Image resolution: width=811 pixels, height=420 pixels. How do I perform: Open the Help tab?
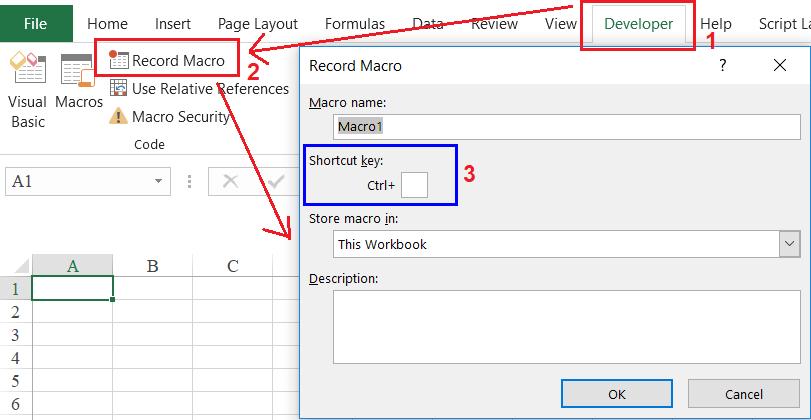tap(716, 24)
